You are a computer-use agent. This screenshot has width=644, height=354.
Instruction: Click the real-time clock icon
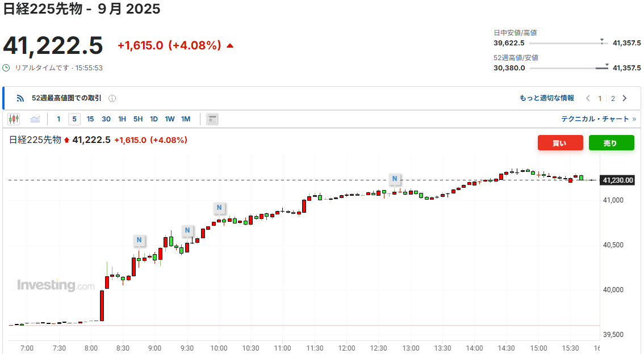[6, 68]
